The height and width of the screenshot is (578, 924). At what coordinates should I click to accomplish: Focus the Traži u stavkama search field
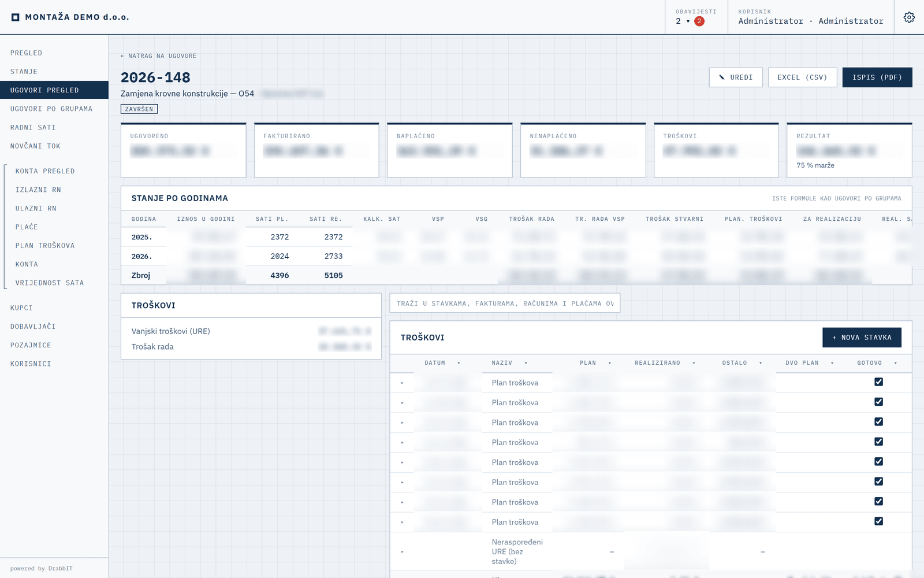(505, 303)
